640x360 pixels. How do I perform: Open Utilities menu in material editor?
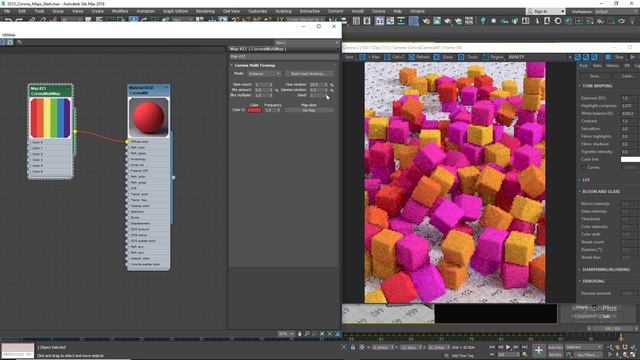pos(9,35)
